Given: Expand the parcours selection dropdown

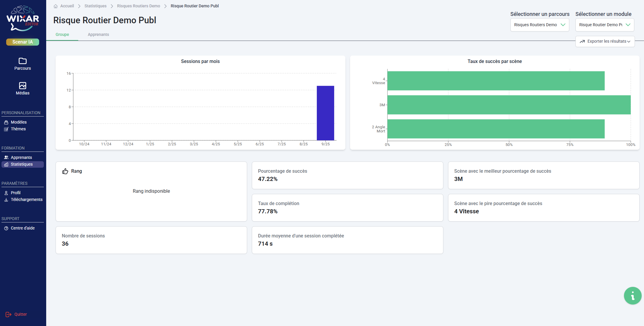Looking at the screenshot, I should click(x=540, y=25).
